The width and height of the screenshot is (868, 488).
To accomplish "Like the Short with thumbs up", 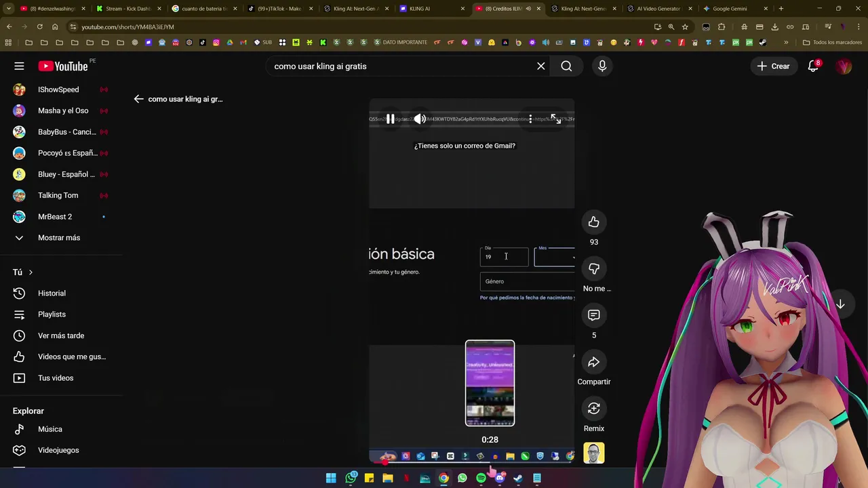I will (x=594, y=222).
